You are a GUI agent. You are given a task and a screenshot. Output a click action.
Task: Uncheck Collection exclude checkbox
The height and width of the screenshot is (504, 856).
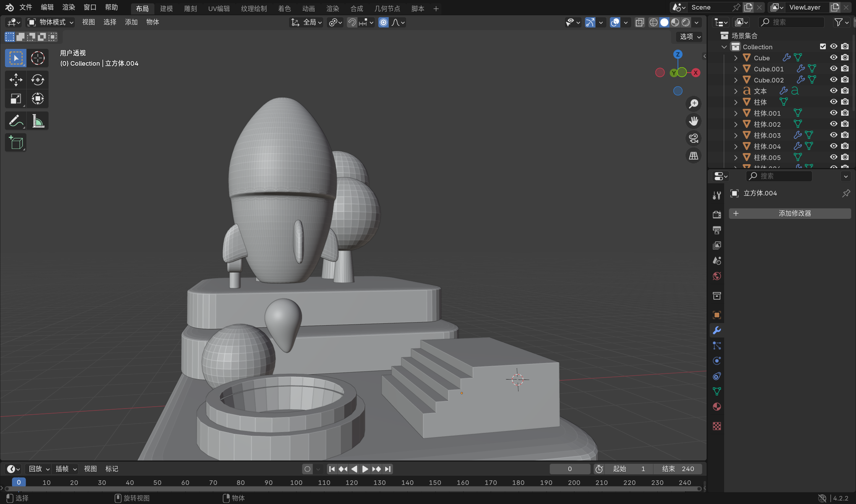coord(823,47)
